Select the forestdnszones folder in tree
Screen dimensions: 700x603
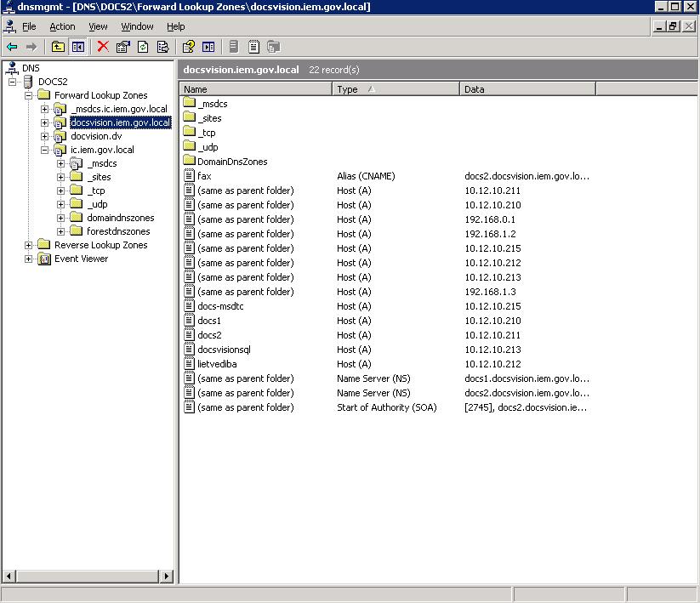click(118, 231)
